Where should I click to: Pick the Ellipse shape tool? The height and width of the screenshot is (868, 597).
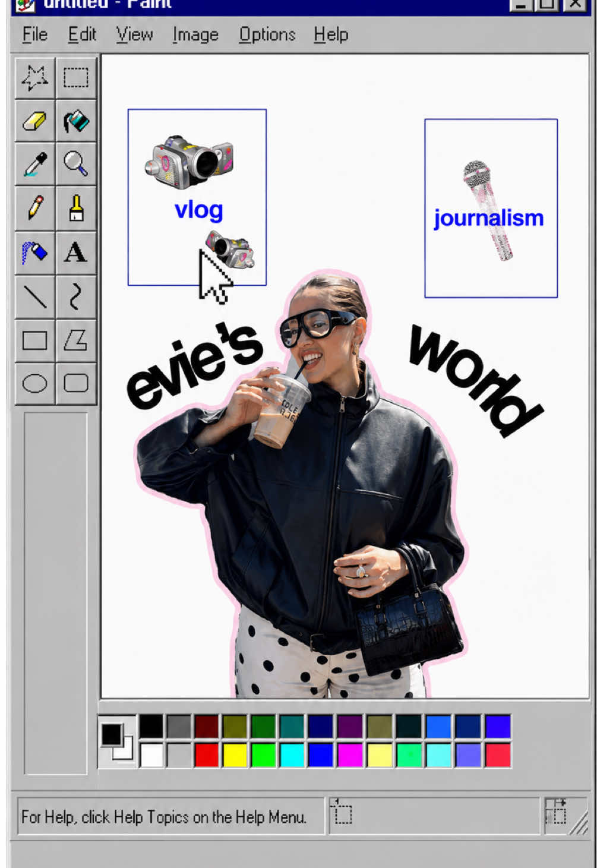tap(35, 383)
